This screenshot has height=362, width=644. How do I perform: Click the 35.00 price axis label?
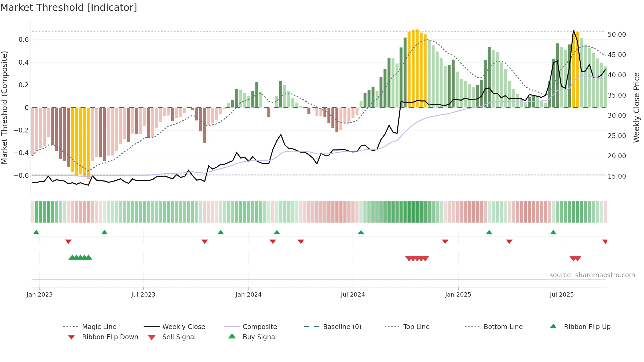617,95
